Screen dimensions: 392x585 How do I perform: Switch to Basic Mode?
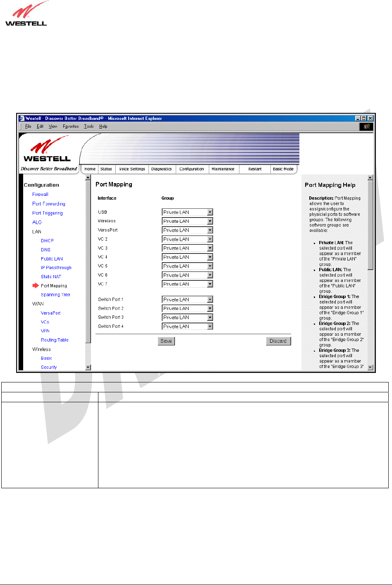click(x=283, y=169)
